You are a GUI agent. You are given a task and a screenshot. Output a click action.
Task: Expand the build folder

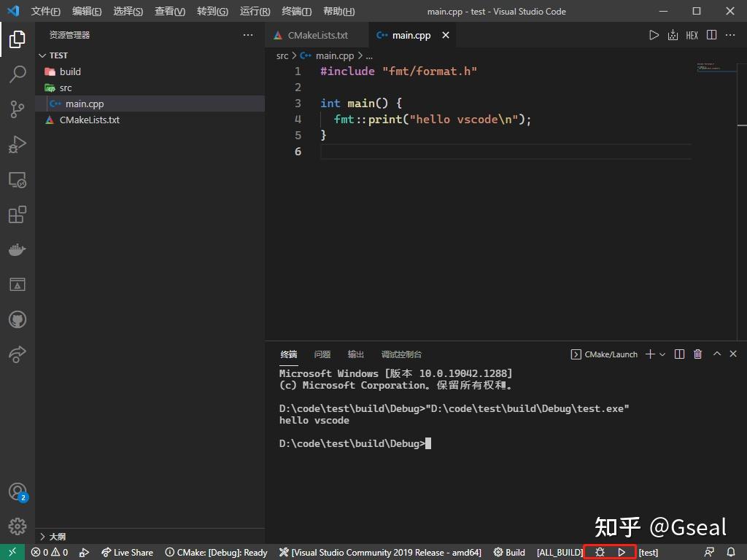pyautogui.click(x=150, y=71)
